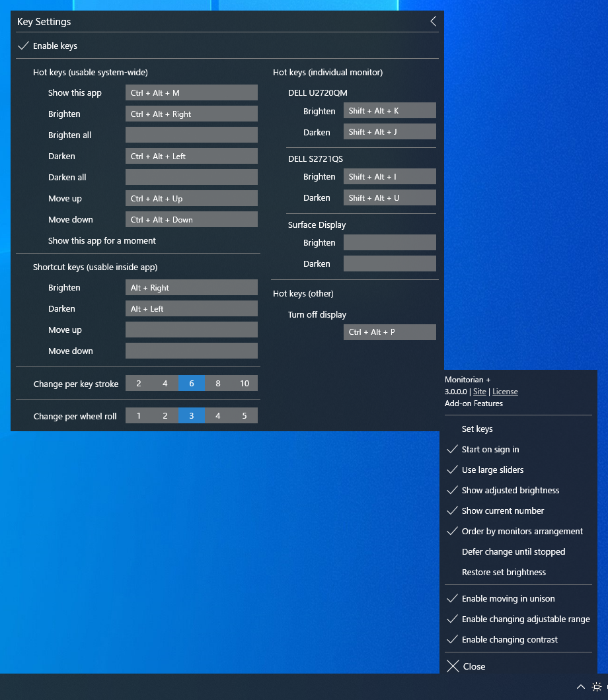Click the Hot keys (individual monitor) heading
Image resolution: width=608 pixels, height=700 pixels.
point(328,73)
